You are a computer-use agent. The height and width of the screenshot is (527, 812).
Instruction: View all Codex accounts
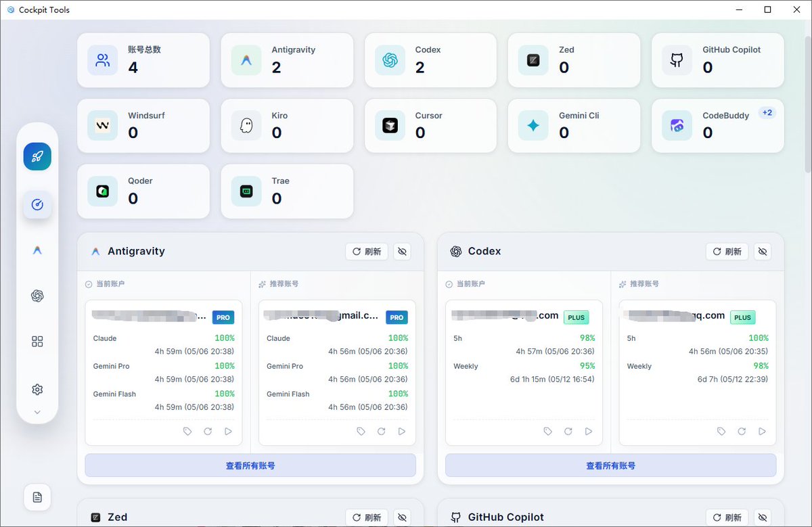tap(610, 465)
